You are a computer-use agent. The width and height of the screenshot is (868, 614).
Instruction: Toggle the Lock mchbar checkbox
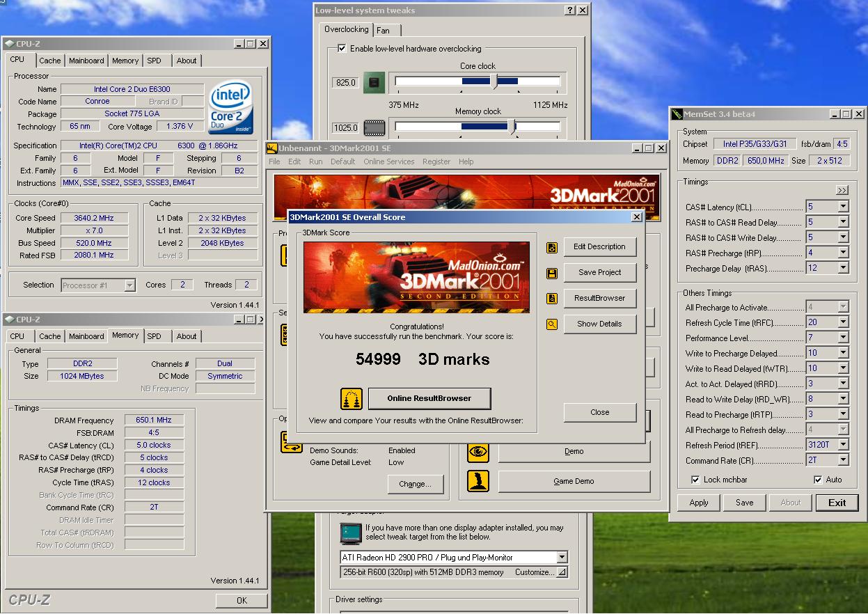tap(695, 480)
